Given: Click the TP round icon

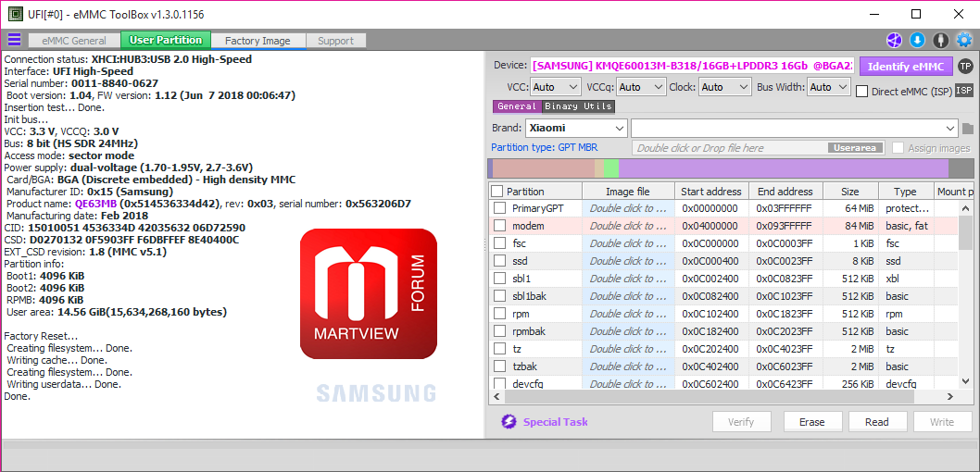Looking at the screenshot, I should pyautogui.click(x=965, y=67).
